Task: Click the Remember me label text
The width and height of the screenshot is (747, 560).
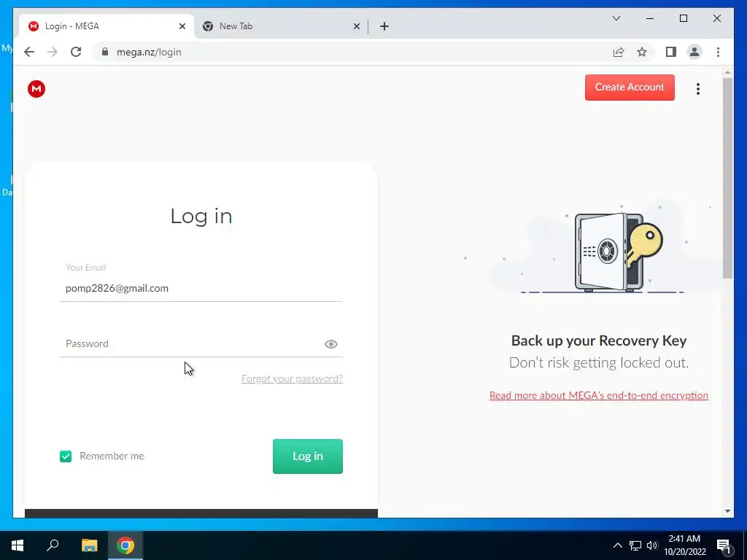Action: (x=112, y=456)
